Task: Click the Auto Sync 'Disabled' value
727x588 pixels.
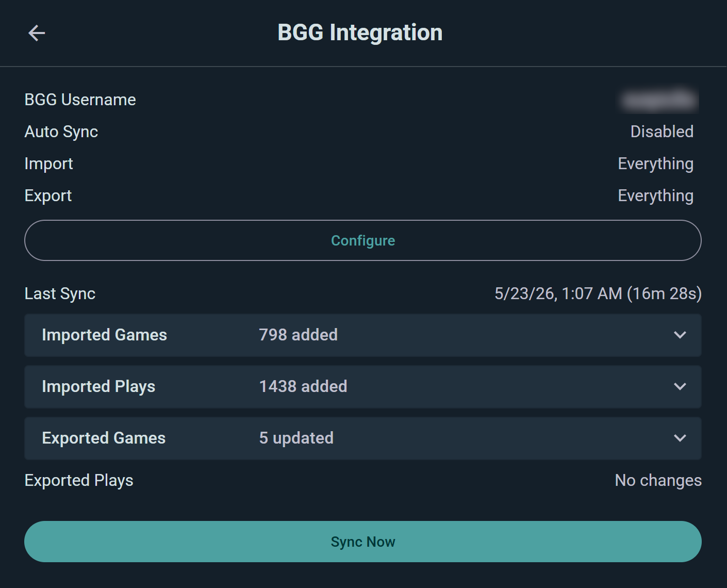Action: click(662, 132)
